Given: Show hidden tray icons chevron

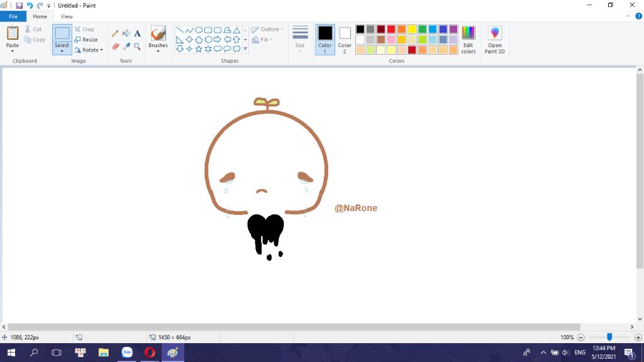Looking at the screenshot, I should (543, 353).
